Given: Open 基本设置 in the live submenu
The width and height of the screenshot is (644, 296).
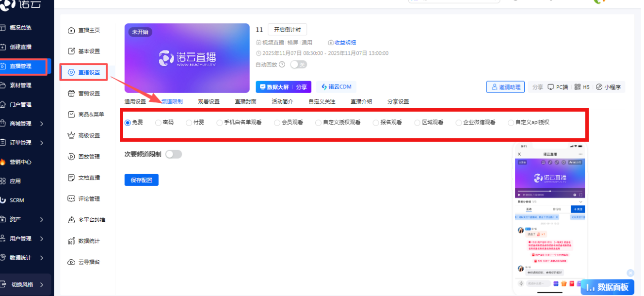Looking at the screenshot, I should pyautogui.click(x=84, y=51).
